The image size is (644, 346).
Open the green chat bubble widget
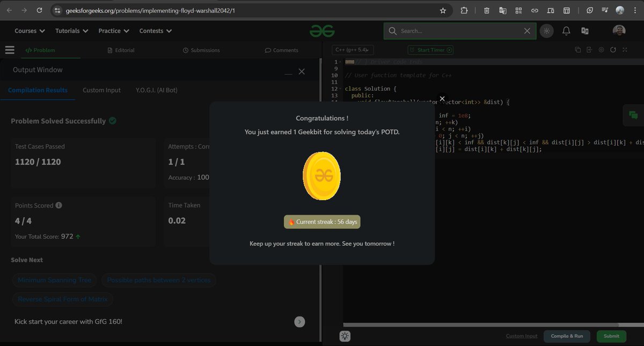[633, 115]
